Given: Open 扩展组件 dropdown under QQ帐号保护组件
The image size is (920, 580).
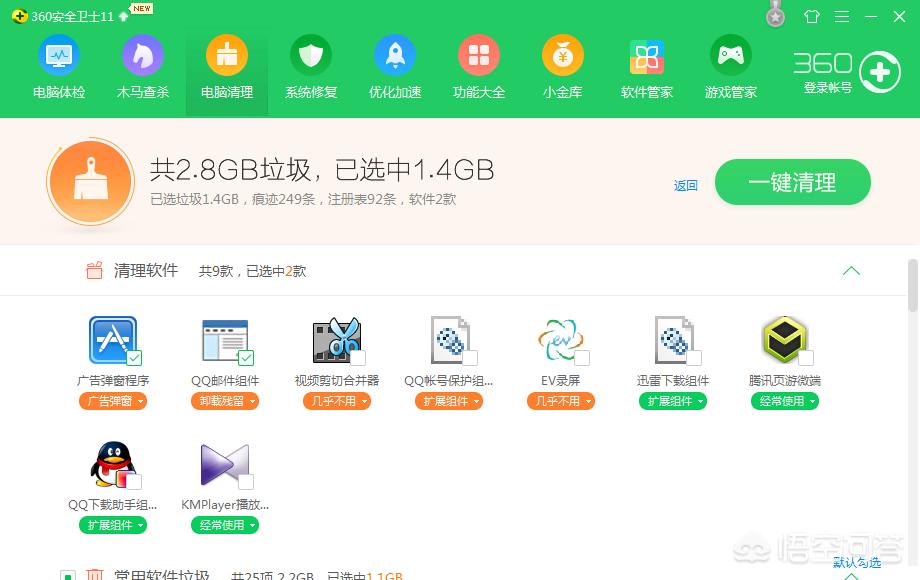Looking at the screenshot, I should click(449, 401).
